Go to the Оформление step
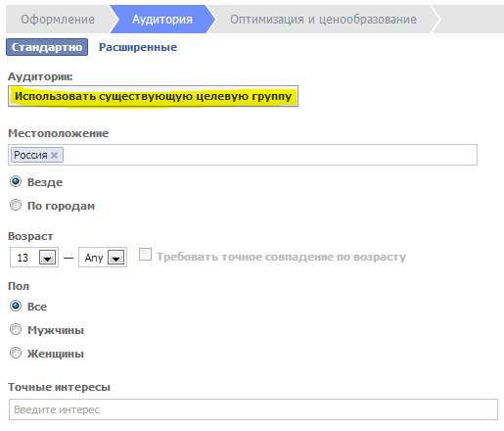The image size is (504, 431). 58,20
